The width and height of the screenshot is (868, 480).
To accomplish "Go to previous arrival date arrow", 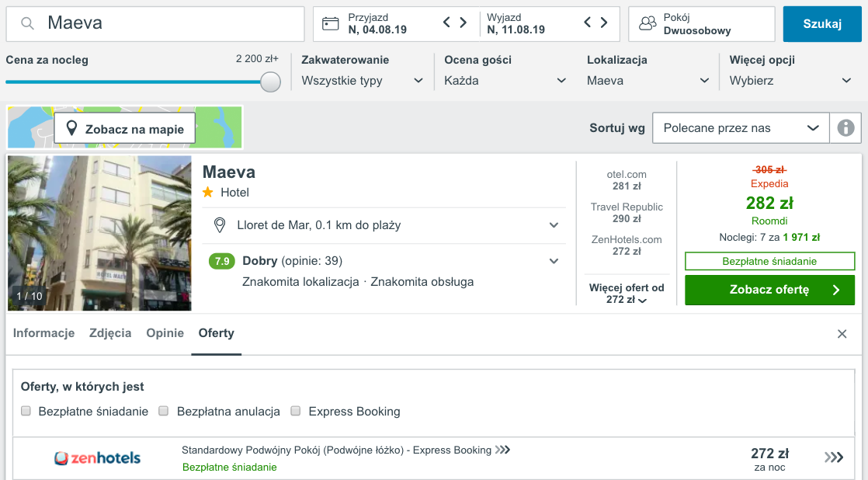I will coord(446,23).
